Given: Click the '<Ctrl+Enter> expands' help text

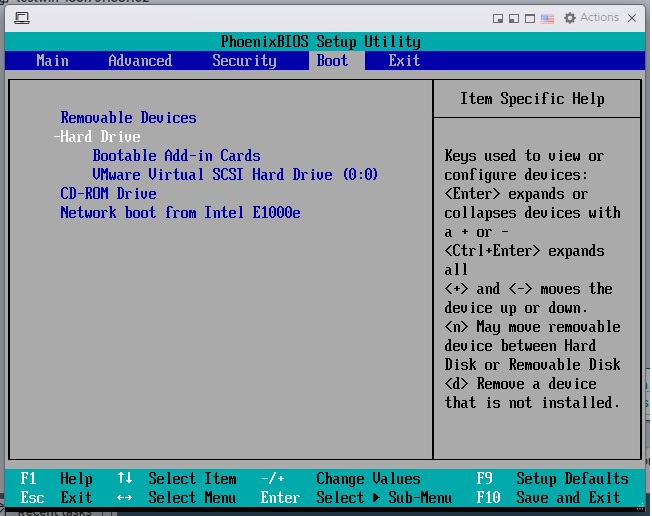Looking at the screenshot, I should point(524,251).
